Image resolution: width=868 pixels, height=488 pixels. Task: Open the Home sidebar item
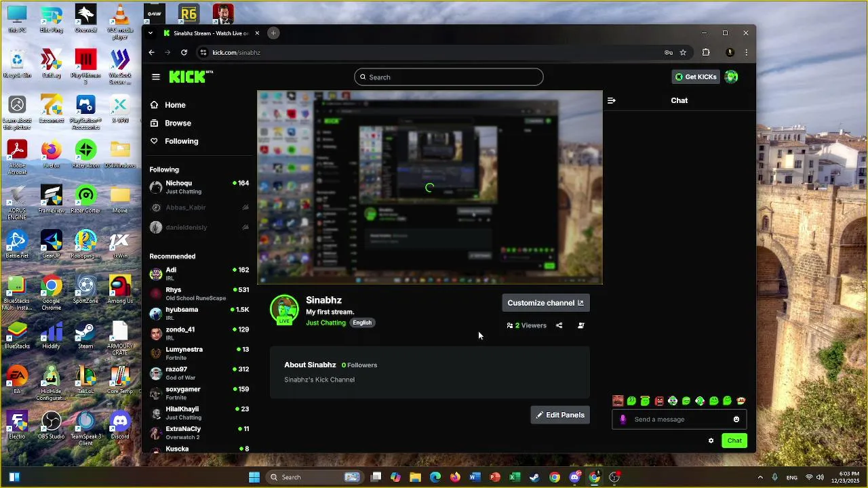pyautogui.click(x=167, y=105)
